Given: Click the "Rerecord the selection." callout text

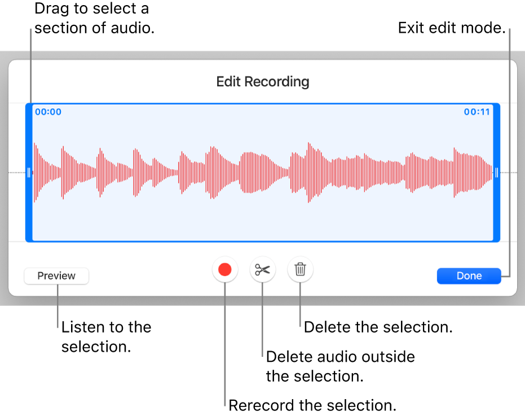Looking at the screenshot, I should tap(312, 405).
